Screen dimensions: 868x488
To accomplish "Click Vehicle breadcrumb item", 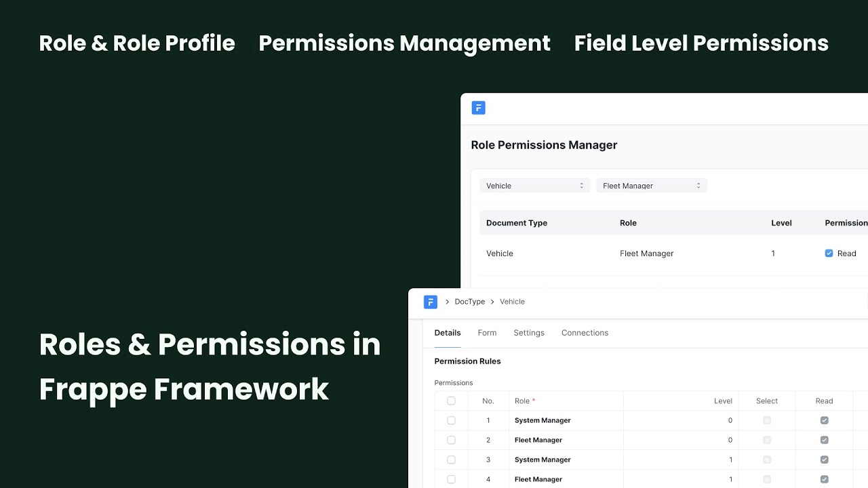I will pos(512,302).
